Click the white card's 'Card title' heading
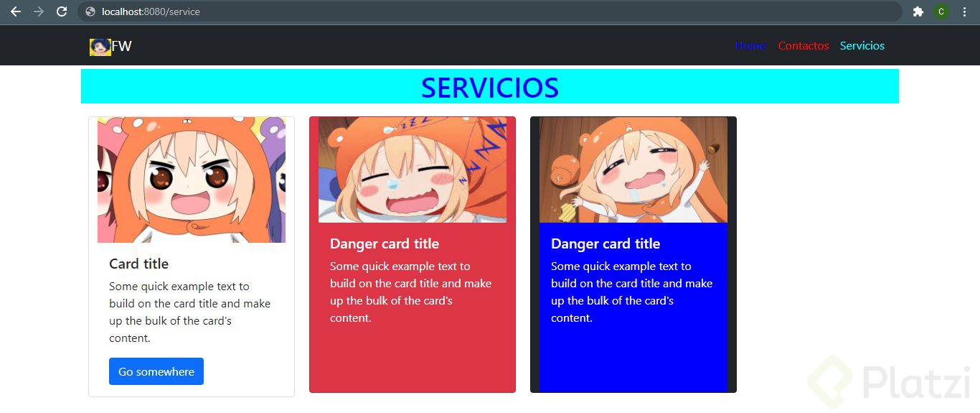Screen dimensions: 980x413 (x=139, y=264)
